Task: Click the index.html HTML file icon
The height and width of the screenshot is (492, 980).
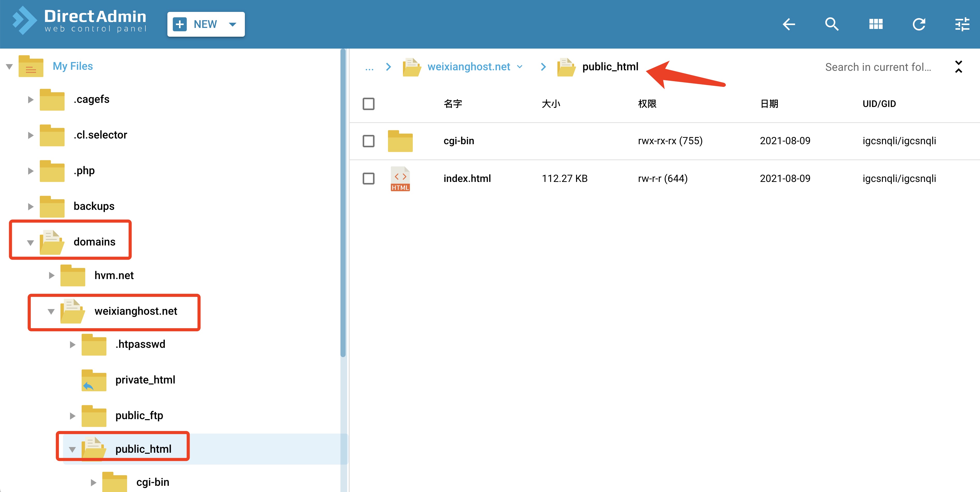Action: click(400, 179)
